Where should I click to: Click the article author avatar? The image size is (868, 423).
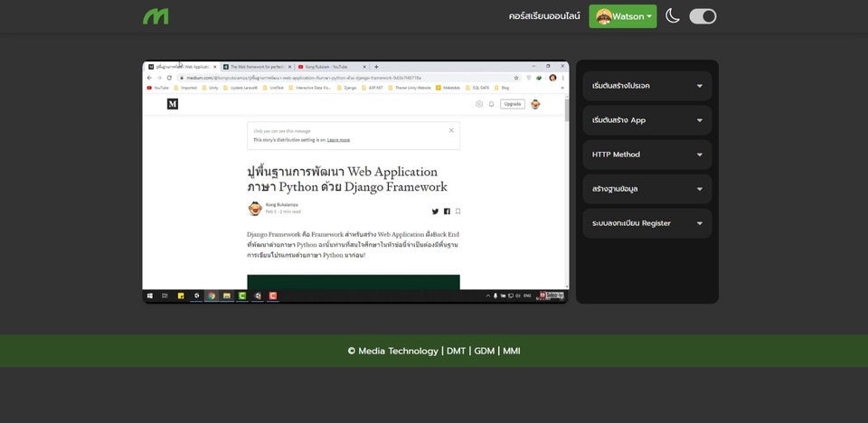pos(255,208)
